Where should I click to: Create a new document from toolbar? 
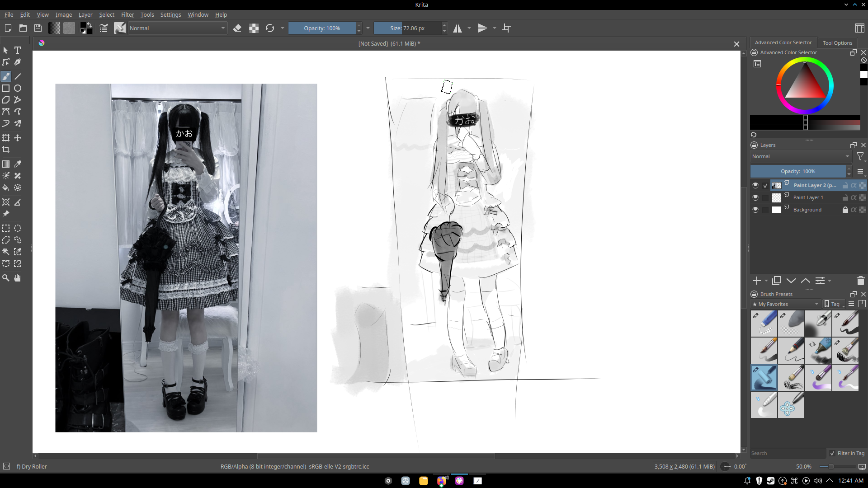pos(8,28)
